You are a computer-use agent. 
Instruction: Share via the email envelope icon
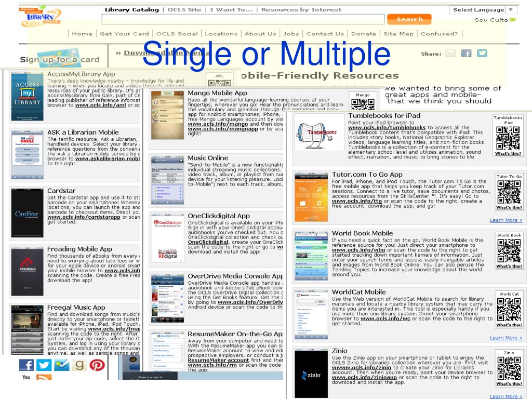coord(450,54)
